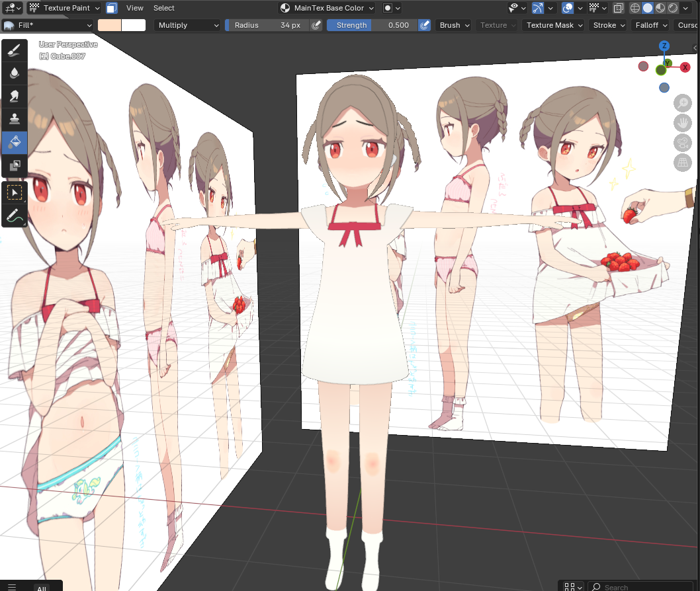Viewport: 700px width, 591px height.
Task: Open the editor type dropdown
Action: click(12, 8)
